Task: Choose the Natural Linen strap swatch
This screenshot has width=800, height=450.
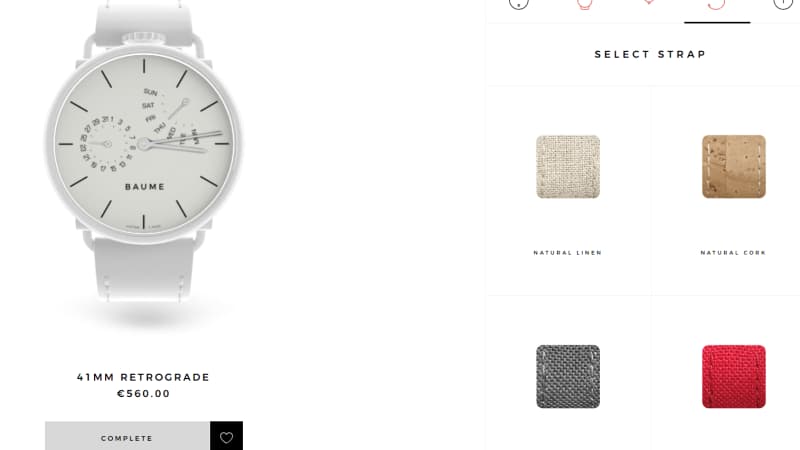Action: (568, 166)
